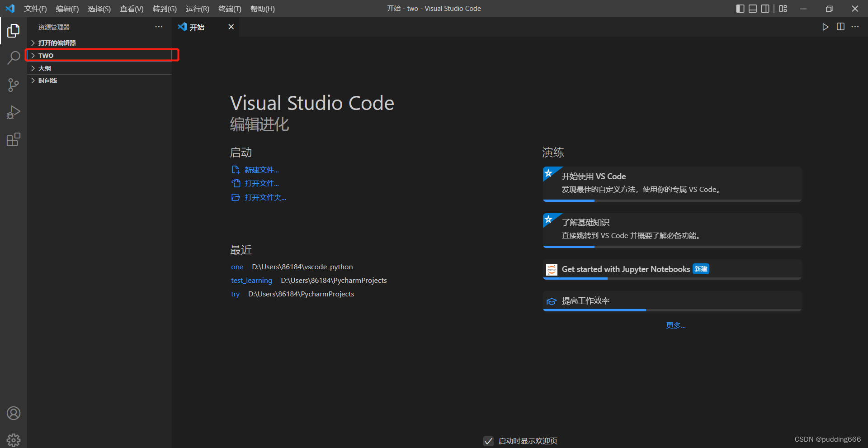The width and height of the screenshot is (868, 448).
Task: Open recent folder test_learning
Action: 251,281
